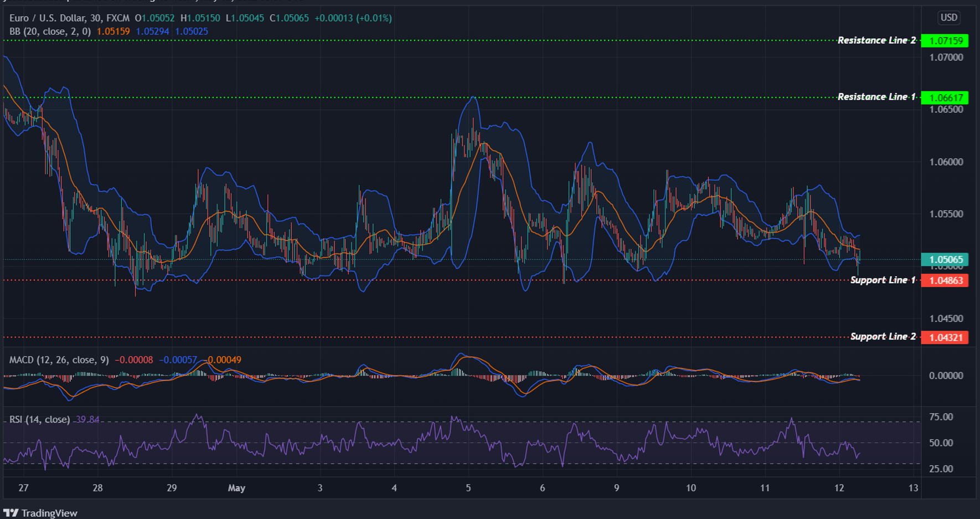Image resolution: width=980 pixels, height=519 pixels.
Task: Expand the USD currency selector
Action: tap(948, 17)
